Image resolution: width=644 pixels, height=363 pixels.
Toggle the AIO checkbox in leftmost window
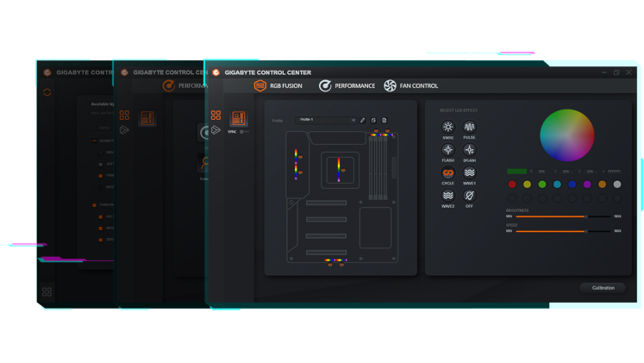click(101, 216)
